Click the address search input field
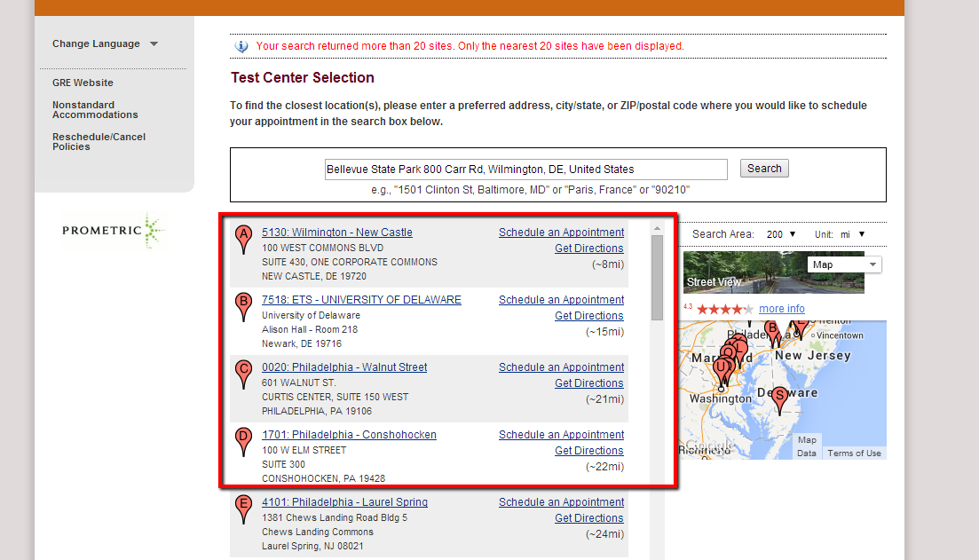Image resolution: width=979 pixels, height=560 pixels. tap(525, 170)
